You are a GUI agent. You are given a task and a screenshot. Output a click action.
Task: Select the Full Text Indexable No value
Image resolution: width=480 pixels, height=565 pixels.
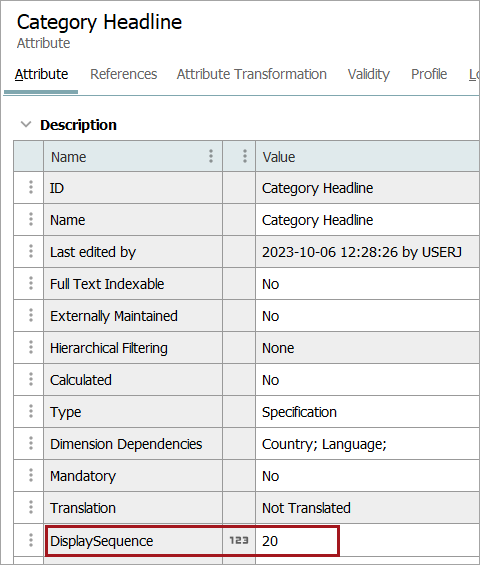[367, 284]
